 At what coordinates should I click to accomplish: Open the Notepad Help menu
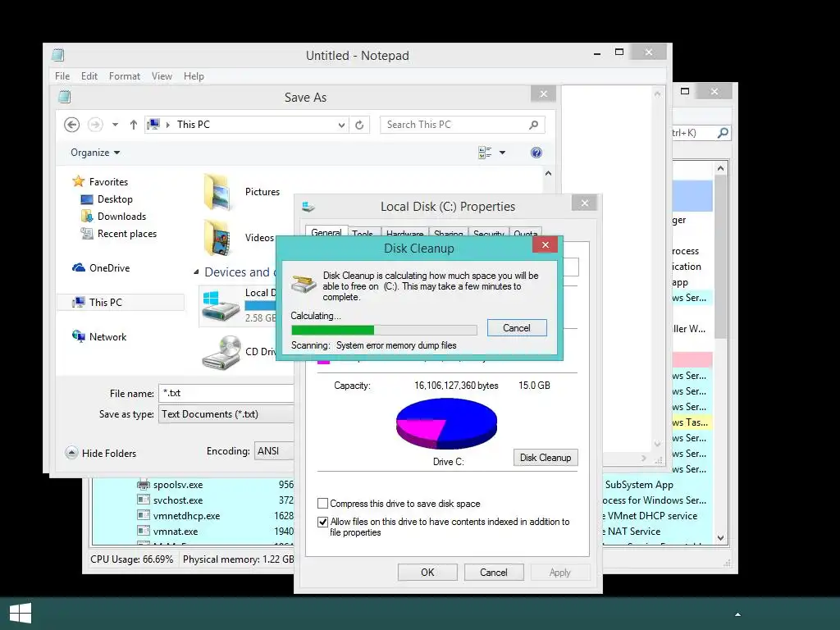coord(194,76)
